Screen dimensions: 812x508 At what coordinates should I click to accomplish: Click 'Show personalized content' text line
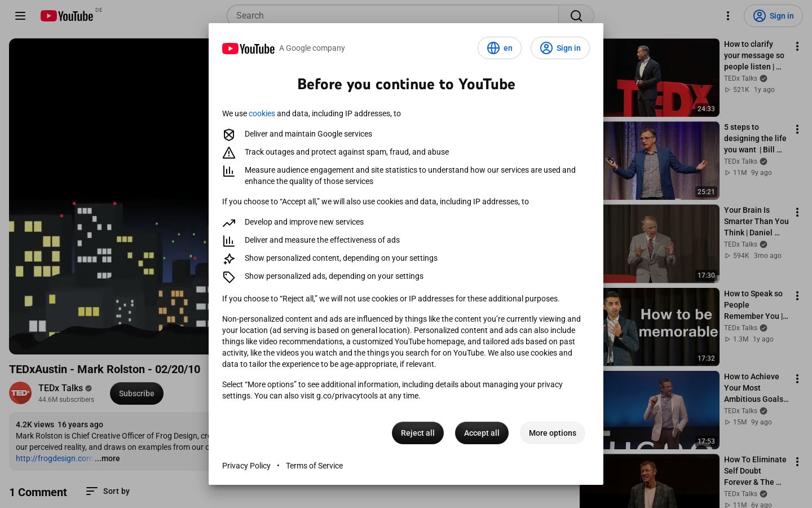click(x=341, y=258)
